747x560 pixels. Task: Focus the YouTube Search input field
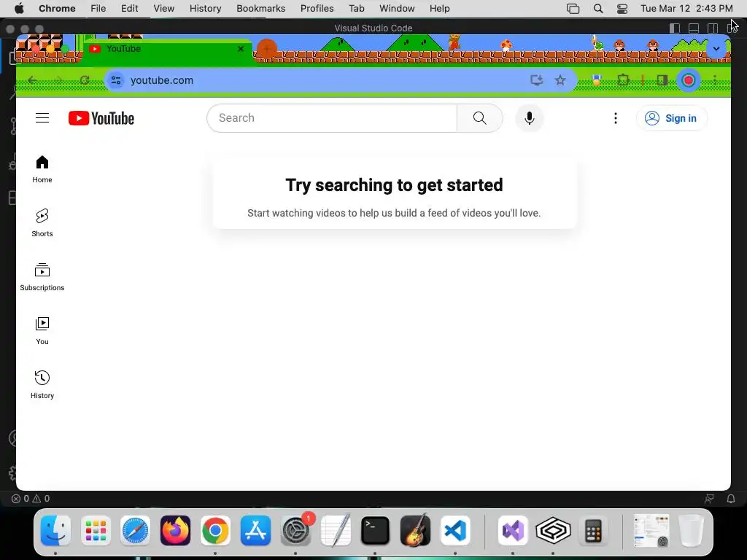(x=332, y=117)
